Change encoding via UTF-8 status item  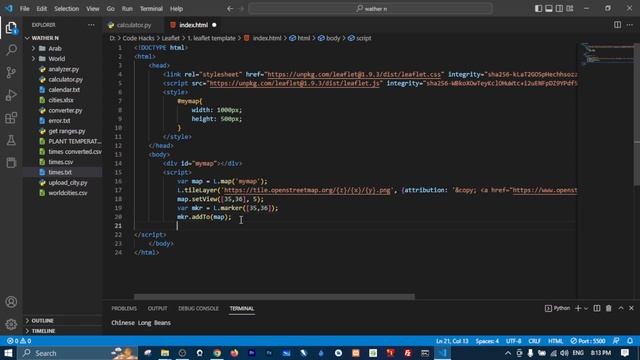(x=513, y=341)
